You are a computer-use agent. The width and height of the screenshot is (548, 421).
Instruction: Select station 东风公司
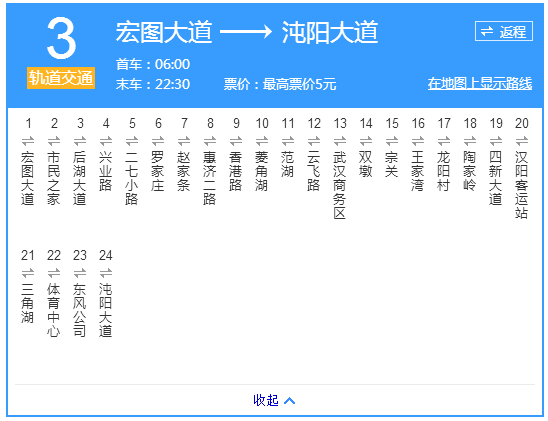click(x=80, y=310)
